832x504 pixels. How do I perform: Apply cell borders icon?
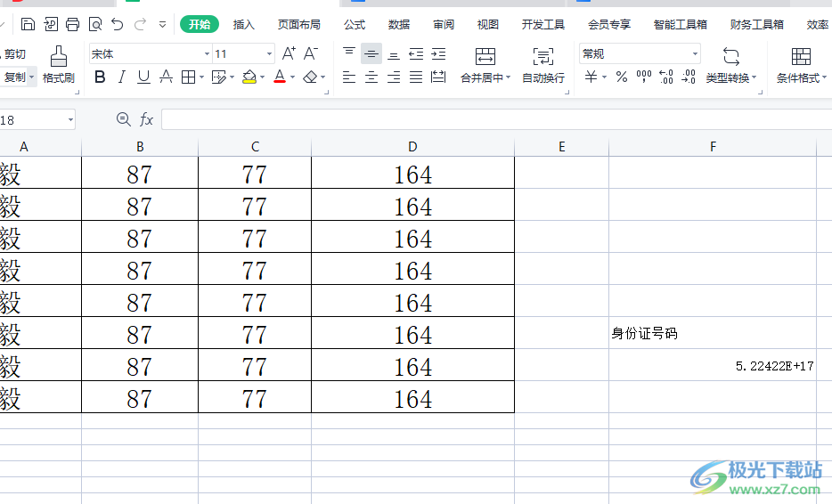click(188, 77)
